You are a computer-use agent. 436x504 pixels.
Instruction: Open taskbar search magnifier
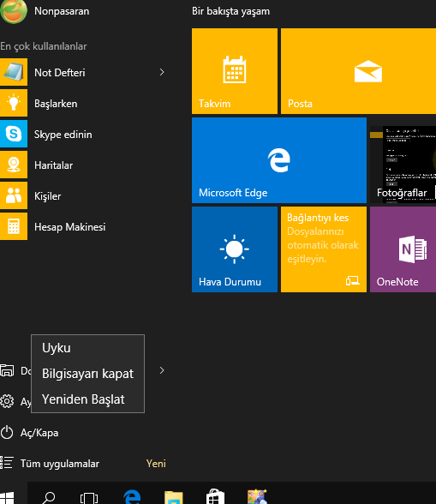[x=49, y=497]
